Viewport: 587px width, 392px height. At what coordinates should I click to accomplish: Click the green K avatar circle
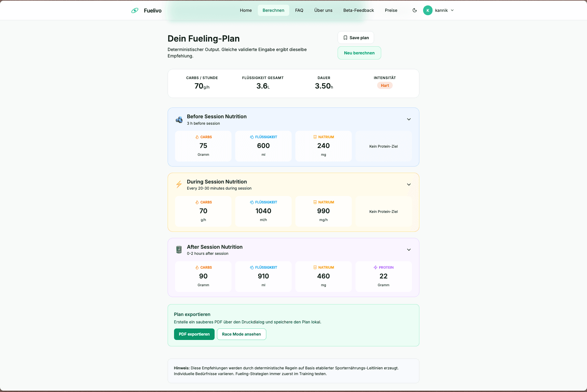(428, 10)
